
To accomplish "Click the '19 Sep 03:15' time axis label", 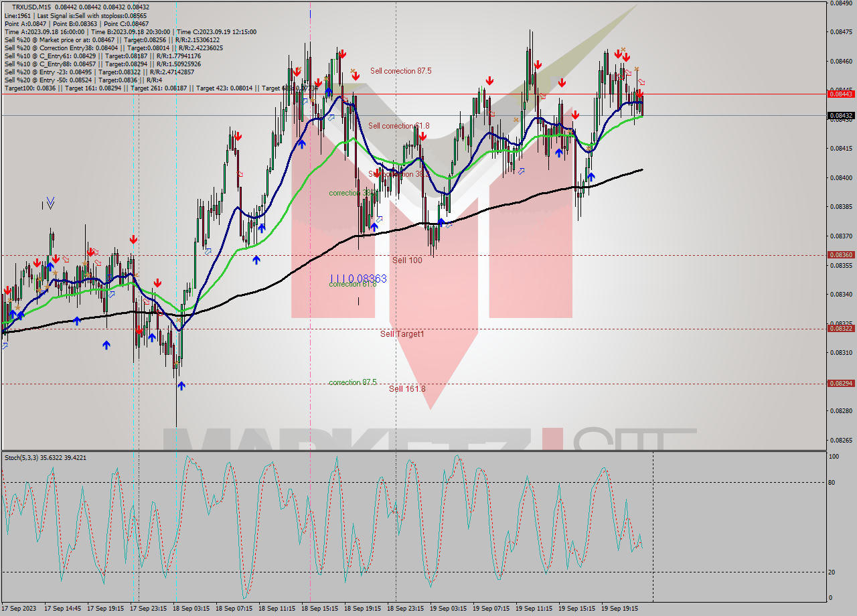I will pyautogui.click(x=449, y=609).
